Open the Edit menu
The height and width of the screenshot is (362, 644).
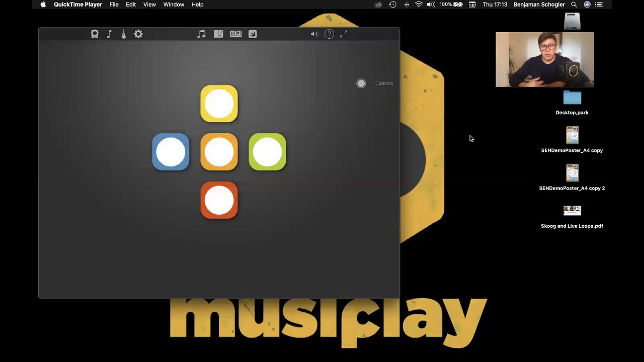click(x=131, y=5)
